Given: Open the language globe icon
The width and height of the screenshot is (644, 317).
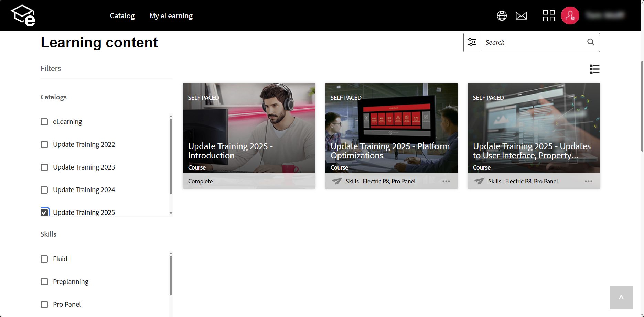Looking at the screenshot, I should point(502,15).
